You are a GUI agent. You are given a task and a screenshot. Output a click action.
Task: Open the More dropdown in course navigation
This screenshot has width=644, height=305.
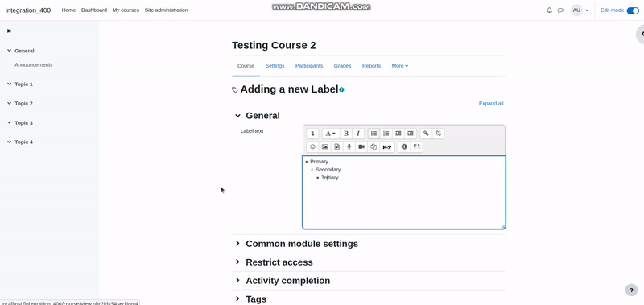[399, 66]
